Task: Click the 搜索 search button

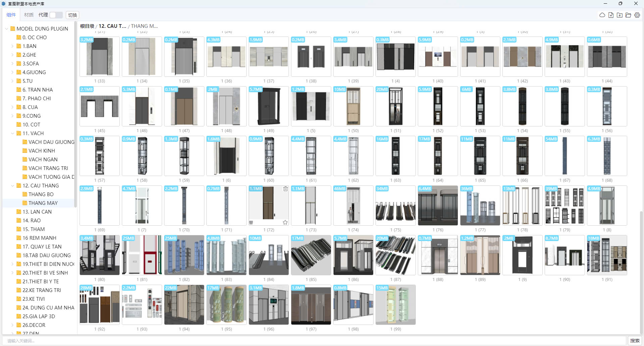Action: pos(635,341)
